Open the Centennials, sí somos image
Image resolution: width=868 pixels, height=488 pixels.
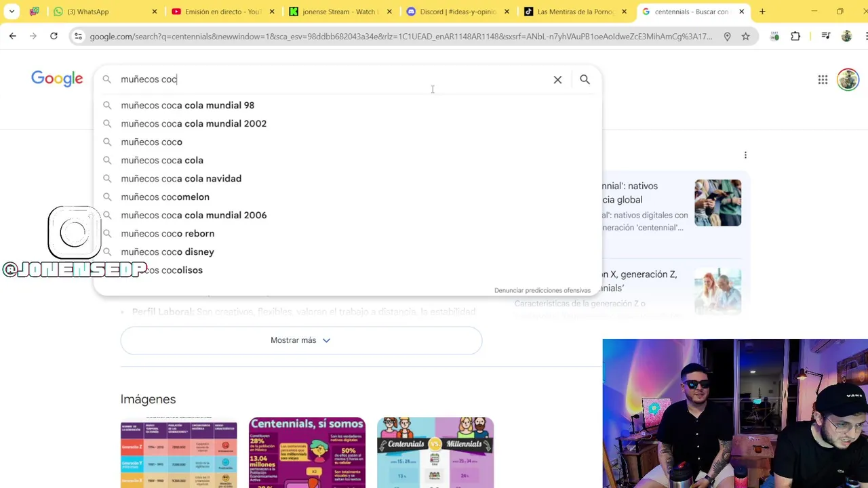307,453
